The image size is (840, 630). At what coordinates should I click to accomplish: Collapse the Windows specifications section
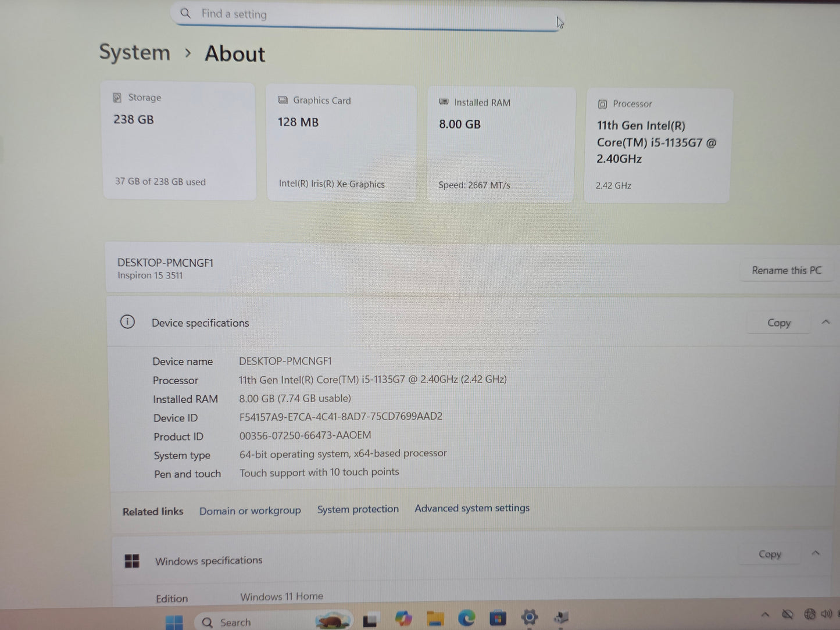(x=816, y=553)
